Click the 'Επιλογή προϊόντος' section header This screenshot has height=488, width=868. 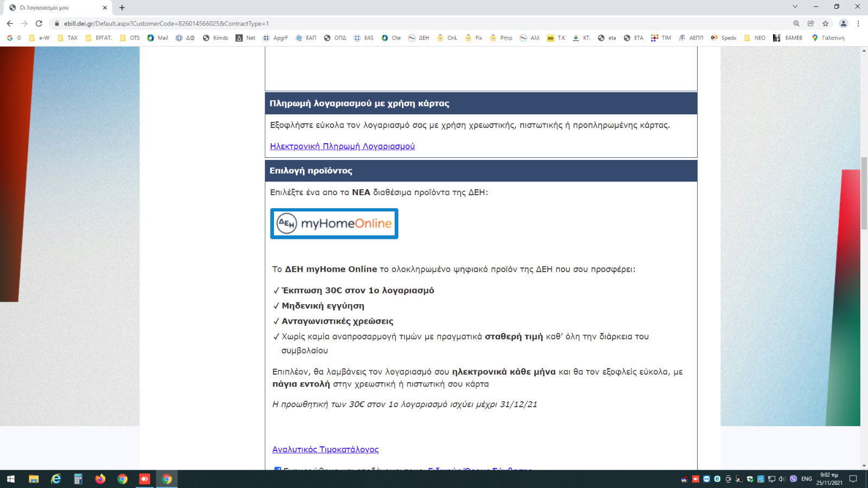coord(481,171)
